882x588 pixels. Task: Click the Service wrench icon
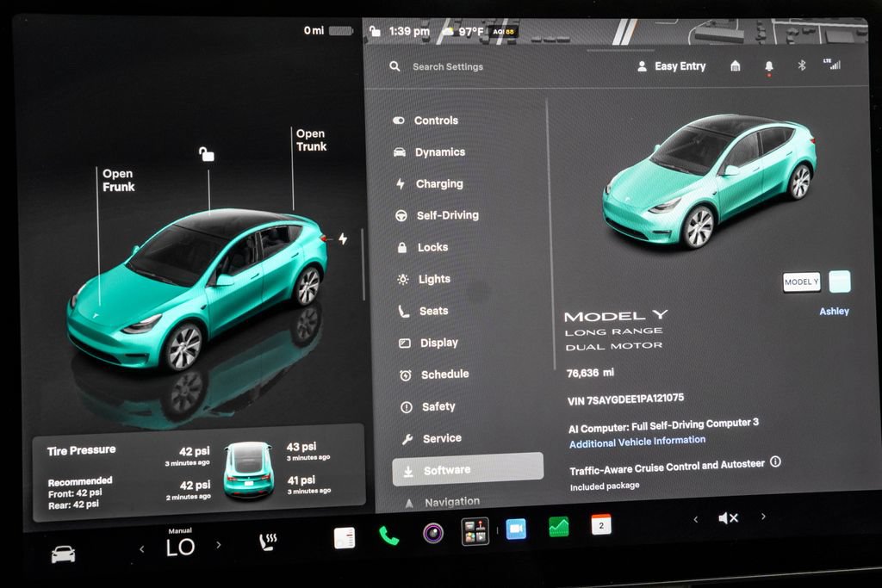(x=407, y=440)
